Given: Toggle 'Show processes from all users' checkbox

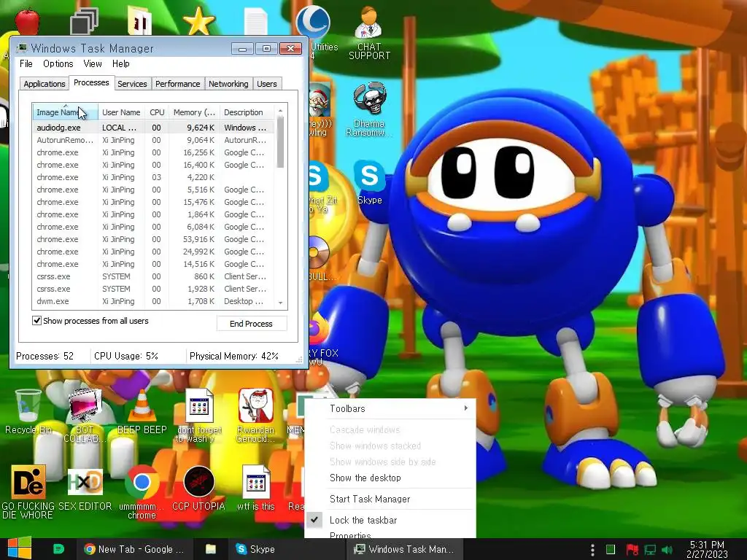Looking at the screenshot, I should pos(36,321).
